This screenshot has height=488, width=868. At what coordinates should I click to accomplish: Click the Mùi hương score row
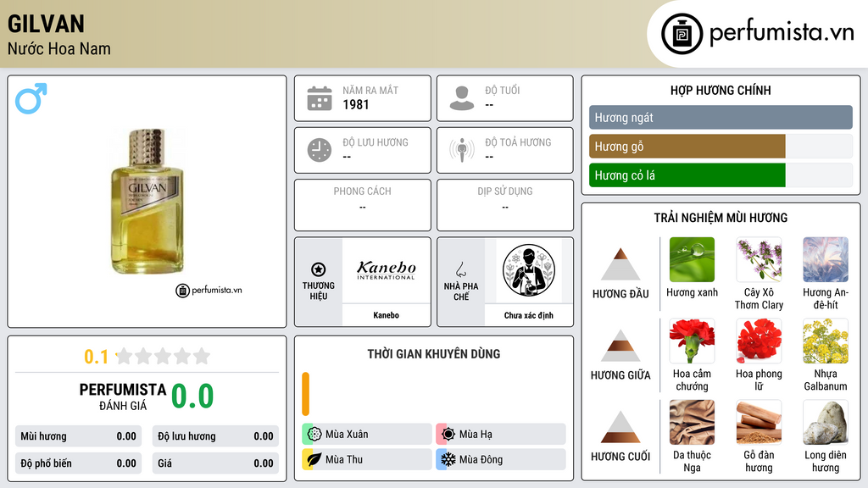click(78, 436)
